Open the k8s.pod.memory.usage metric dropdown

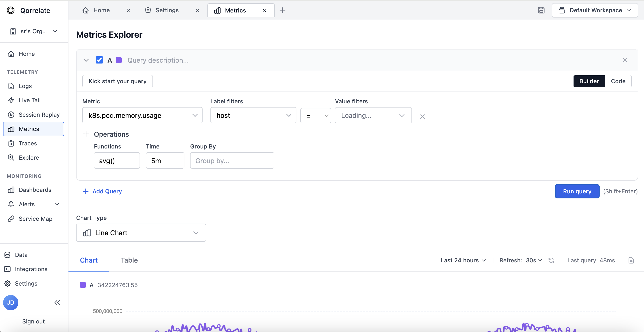142,115
